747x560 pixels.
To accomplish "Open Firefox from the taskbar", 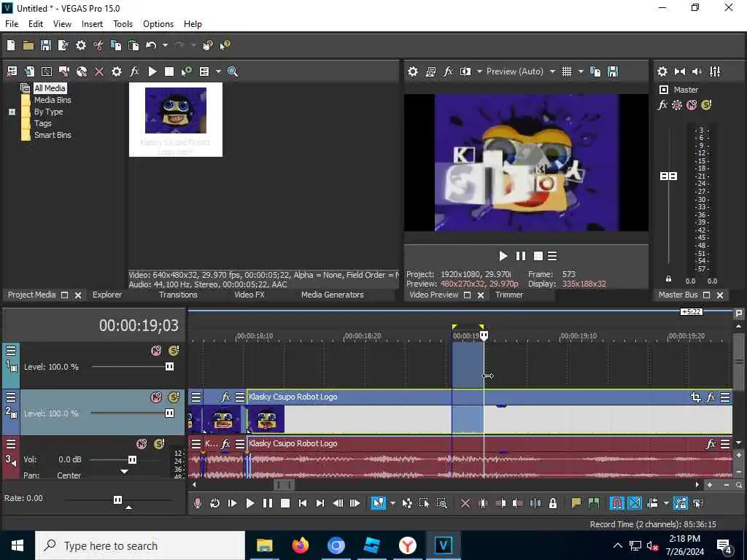I will click(300, 545).
